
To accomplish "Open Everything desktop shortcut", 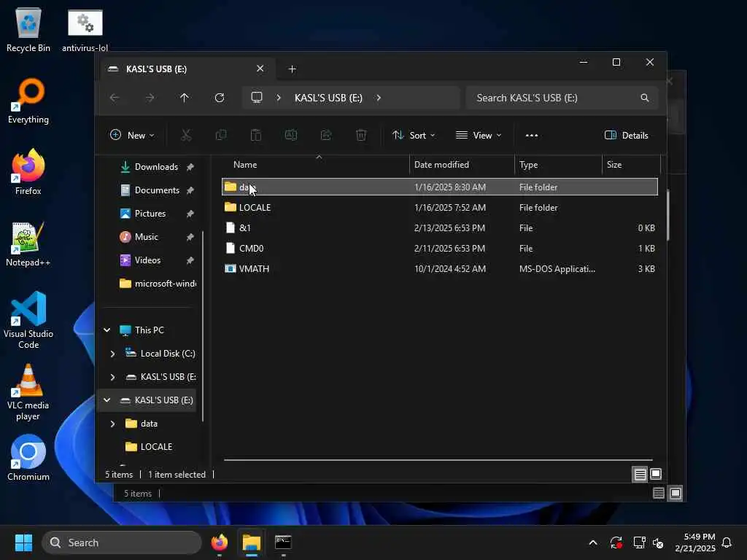I will coord(28,101).
